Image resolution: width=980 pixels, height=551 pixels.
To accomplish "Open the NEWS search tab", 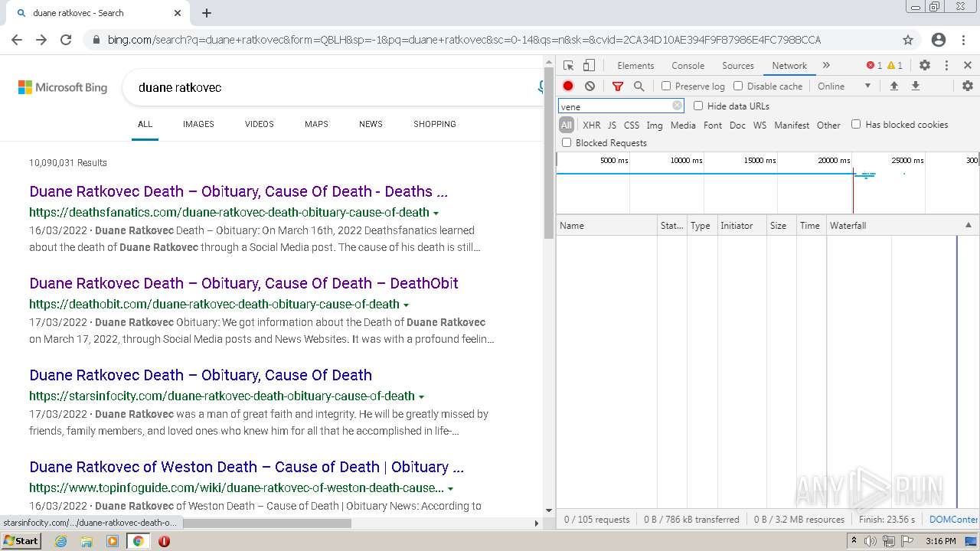I will [x=371, y=124].
